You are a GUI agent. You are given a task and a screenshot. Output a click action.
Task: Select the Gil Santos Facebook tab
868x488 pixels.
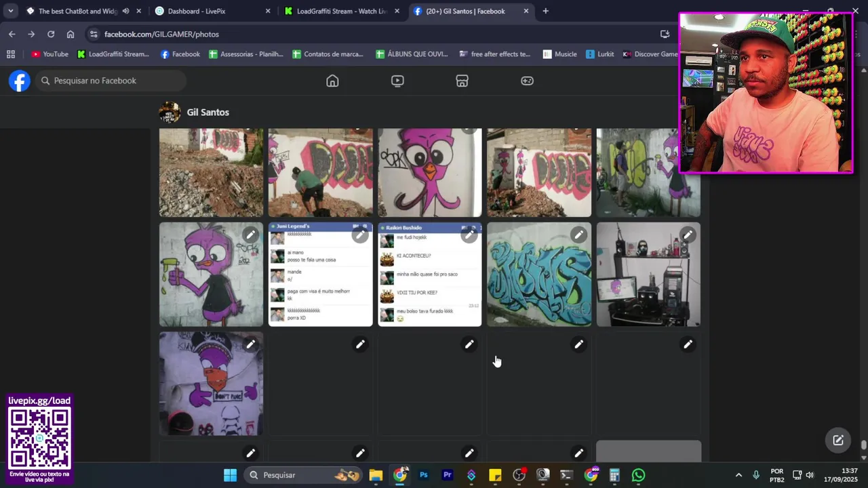[471, 11]
